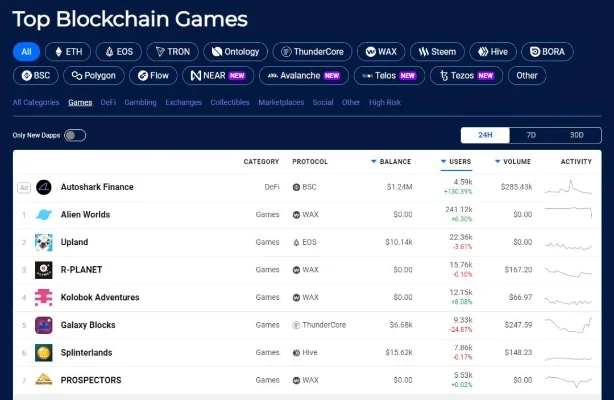Open the Galaxy Blocks dapp link
Viewport: 614px width, 400px height.
point(88,325)
